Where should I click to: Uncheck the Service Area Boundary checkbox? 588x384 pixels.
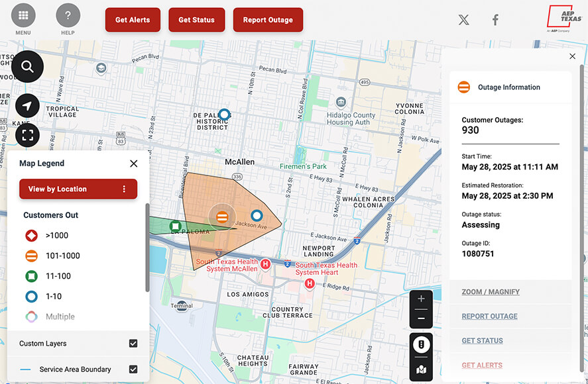point(133,369)
